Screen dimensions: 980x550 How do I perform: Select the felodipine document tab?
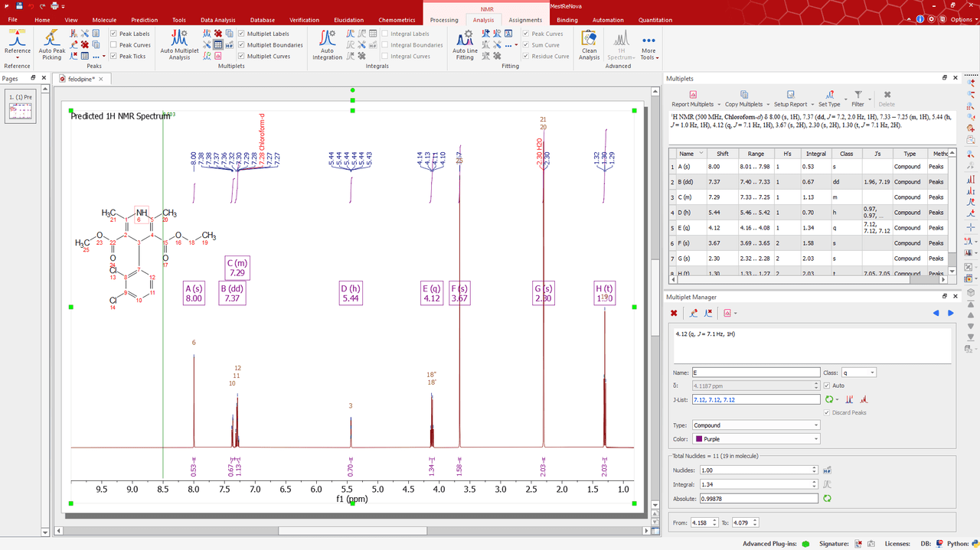pos(81,79)
